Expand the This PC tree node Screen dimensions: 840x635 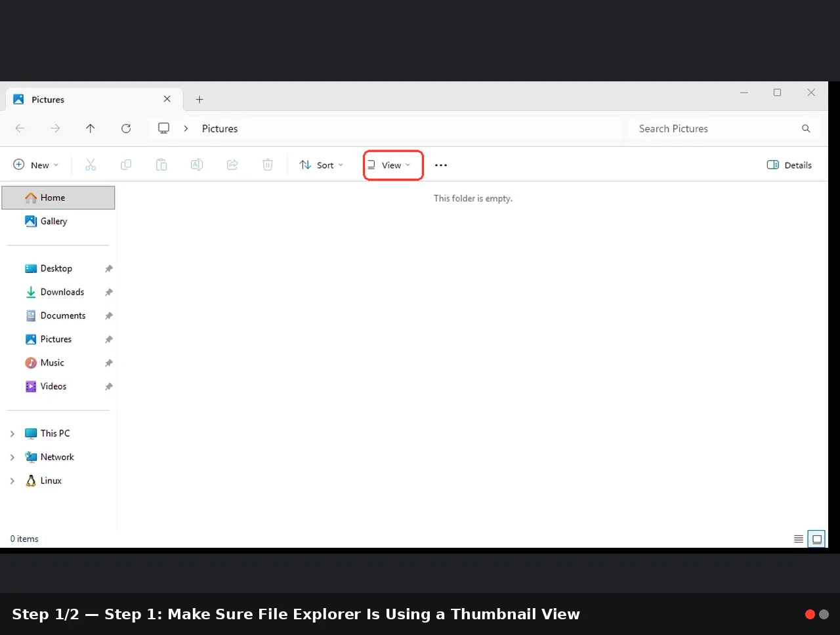tap(12, 434)
